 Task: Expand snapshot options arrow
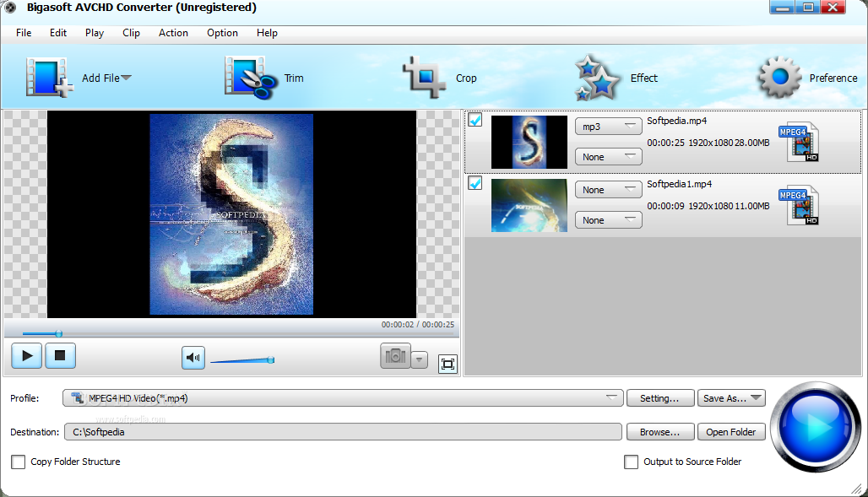[x=420, y=359]
